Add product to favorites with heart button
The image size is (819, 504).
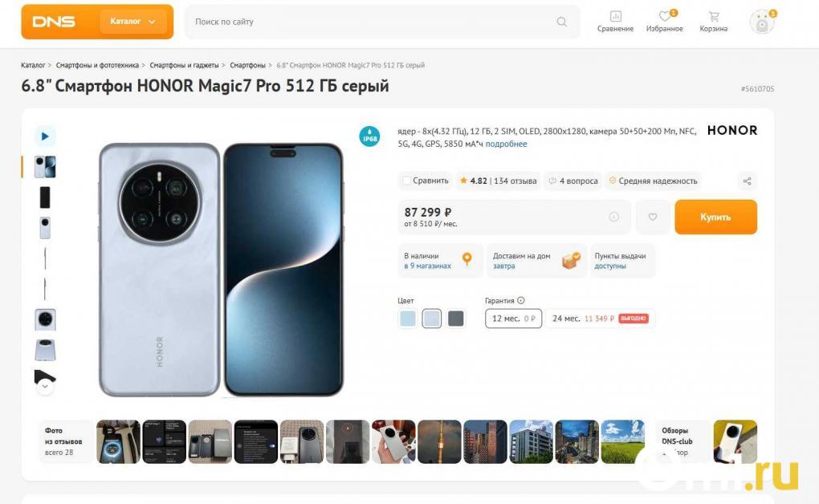click(x=652, y=217)
